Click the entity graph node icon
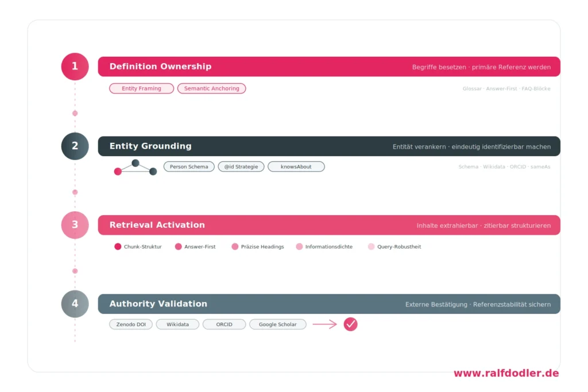588x392 pixels. [x=136, y=168]
